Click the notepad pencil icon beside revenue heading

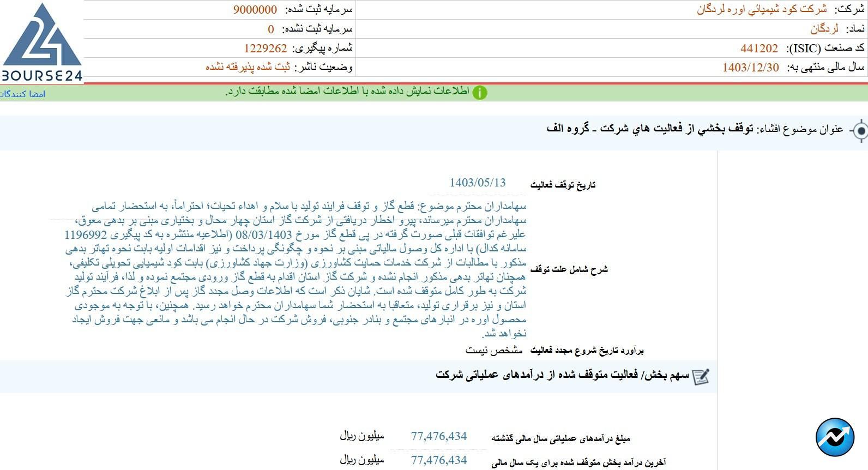tap(701, 376)
